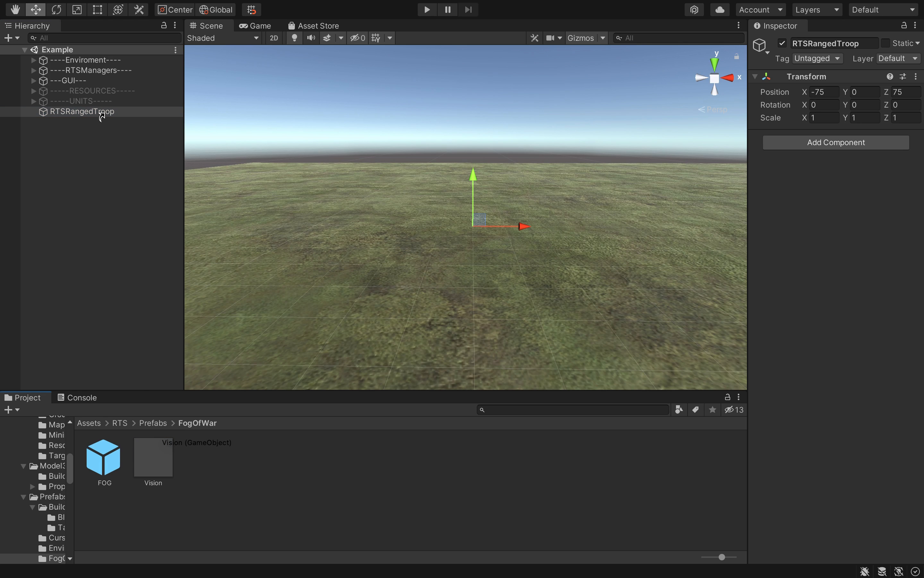
Task: Lock the Project panel
Action: (727, 397)
